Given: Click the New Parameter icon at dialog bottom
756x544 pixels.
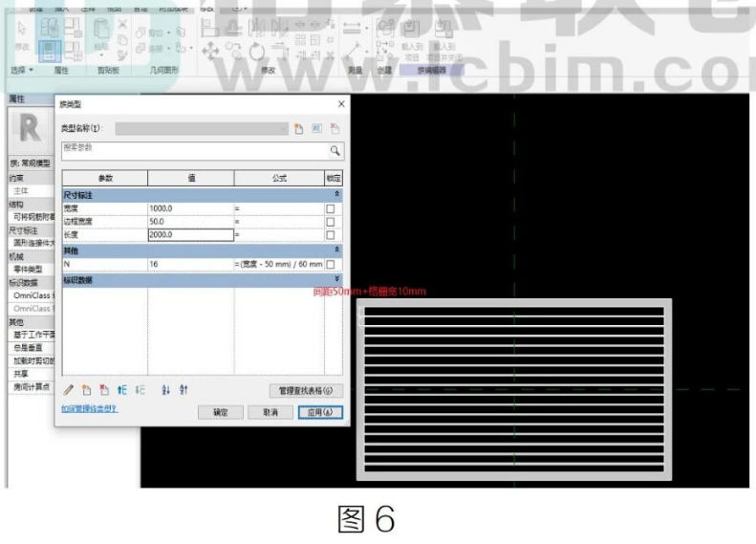Looking at the screenshot, I should tap(86, 390).
